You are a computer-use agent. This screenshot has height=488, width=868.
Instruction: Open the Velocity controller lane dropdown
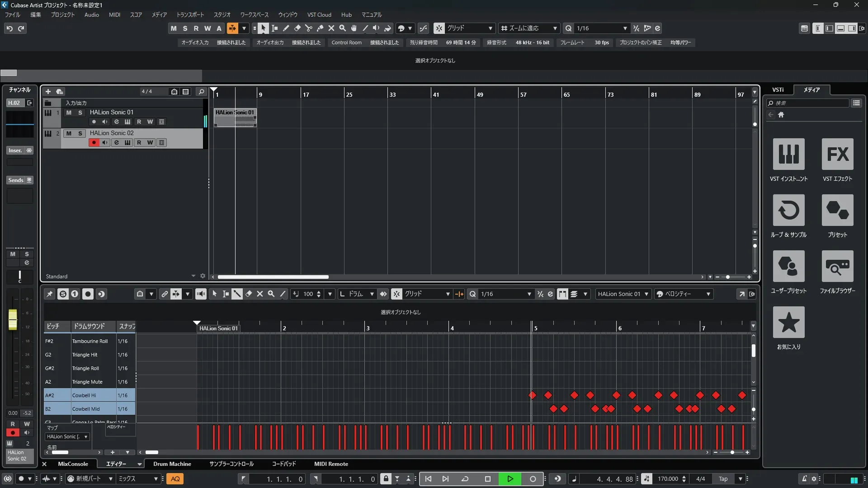point(708,294)
